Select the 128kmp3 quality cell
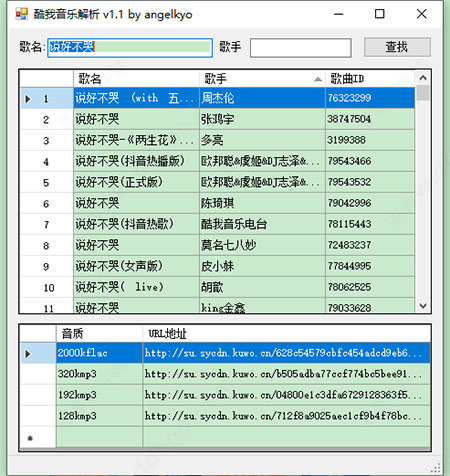The width and height of the screenshot is (450, 476). (x=99, y=416)
